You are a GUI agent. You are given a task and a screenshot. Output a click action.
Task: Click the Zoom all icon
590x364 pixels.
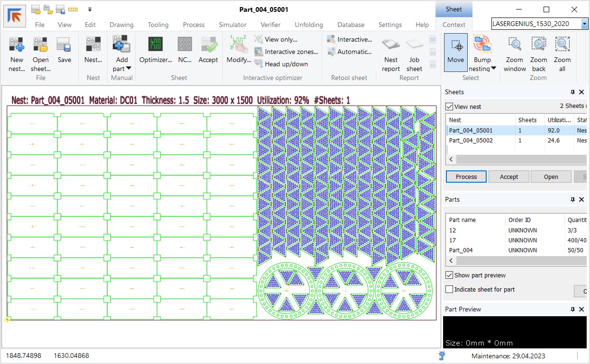click(x=562, y=45)
